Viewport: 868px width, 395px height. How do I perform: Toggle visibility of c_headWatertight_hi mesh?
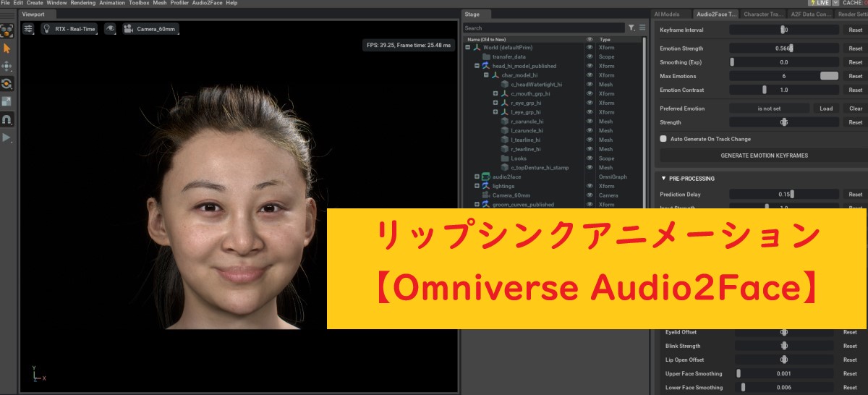(590, 85)
